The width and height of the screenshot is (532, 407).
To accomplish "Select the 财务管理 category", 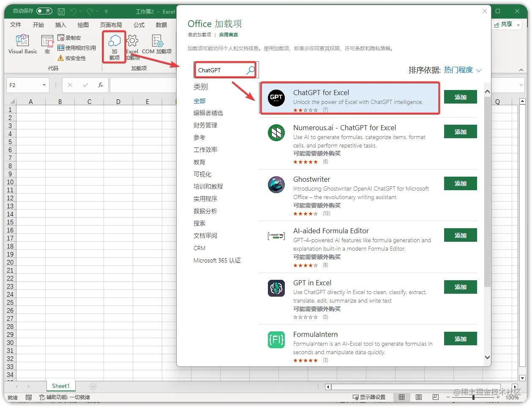I will pyautogui.click(x=205, y=125).
